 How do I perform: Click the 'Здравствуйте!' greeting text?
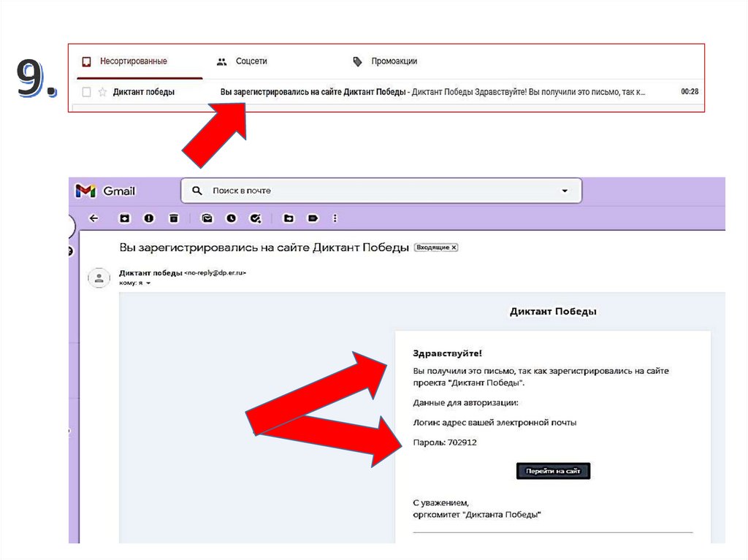(x=448, y=353)
